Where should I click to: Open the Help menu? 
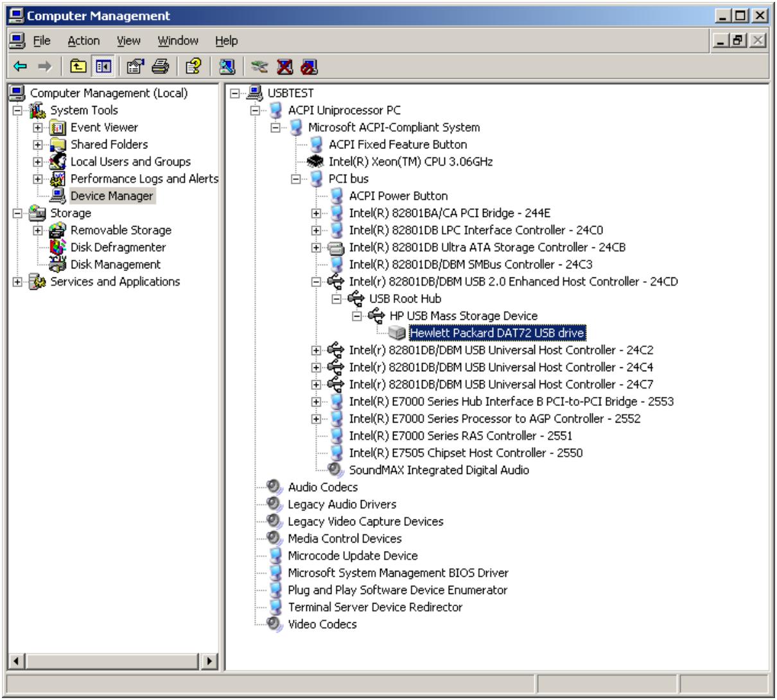point(226,40)
